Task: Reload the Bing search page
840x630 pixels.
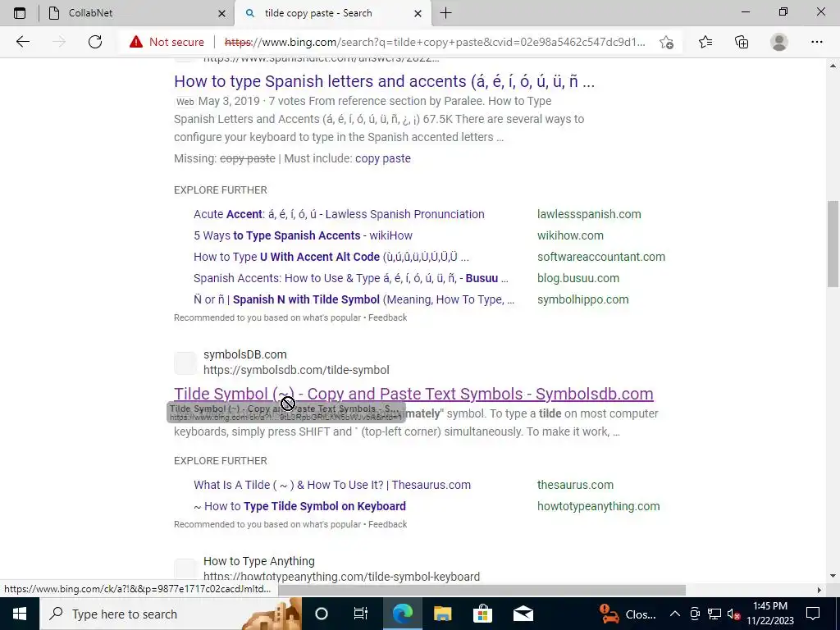Action: [95, 42]
